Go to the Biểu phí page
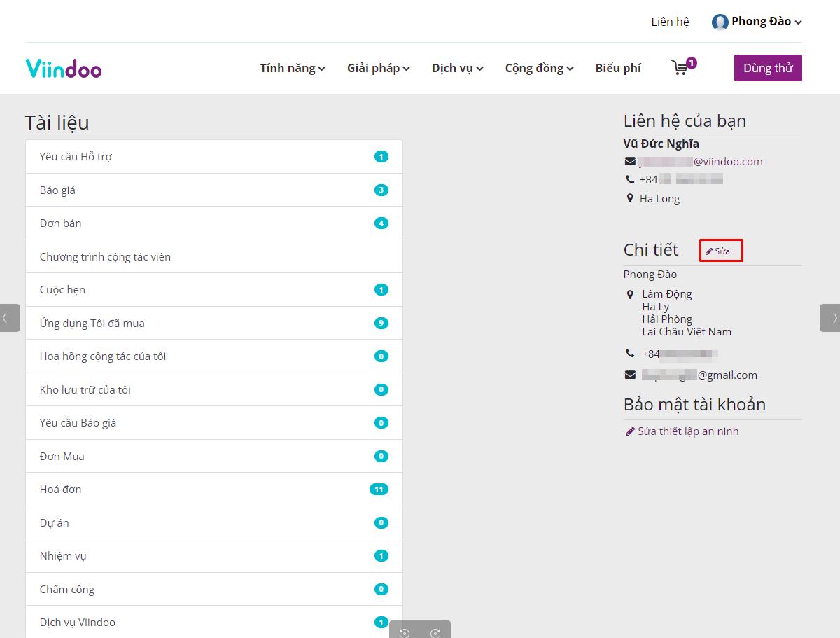Viewport: 840px width, 638px height. [618, 68]
